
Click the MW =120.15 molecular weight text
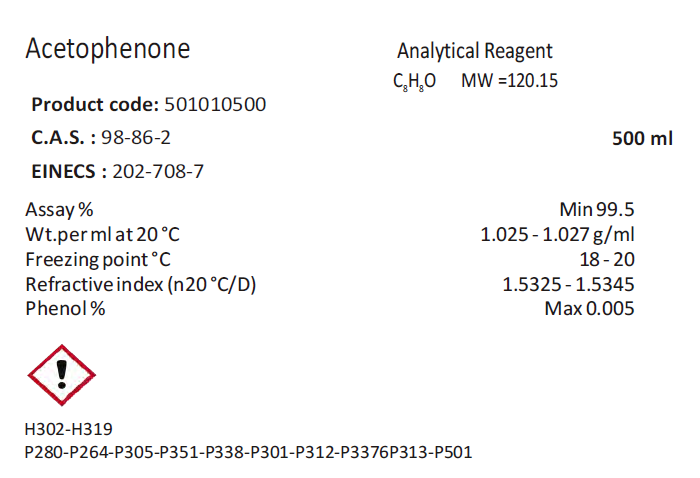(509, 80)
